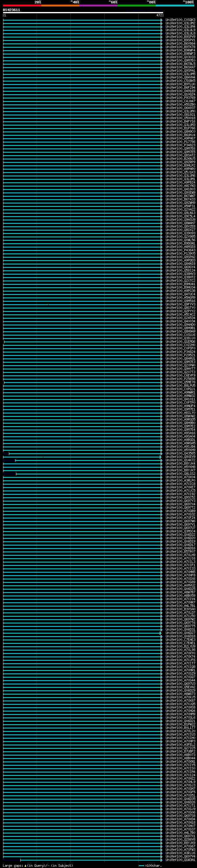Select hit label UniRef100_B1P766
The height and width of the screenshot is (868, 197).
[180, 128]
